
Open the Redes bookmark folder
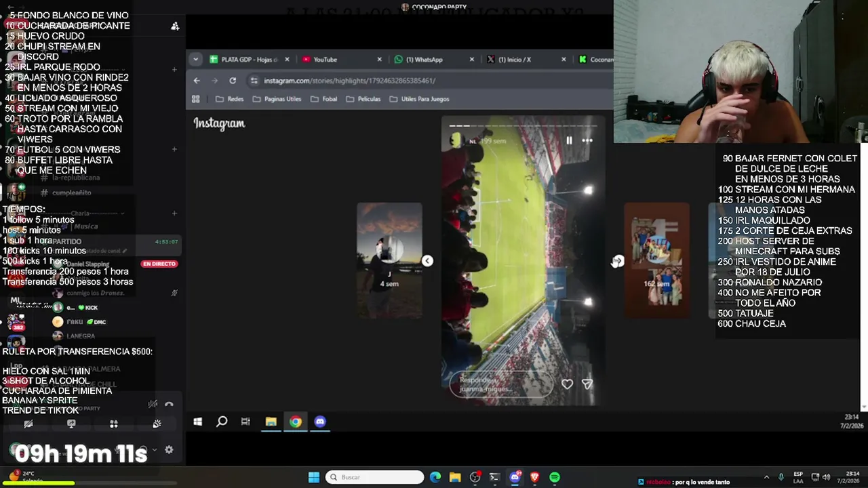click(230, 99)
